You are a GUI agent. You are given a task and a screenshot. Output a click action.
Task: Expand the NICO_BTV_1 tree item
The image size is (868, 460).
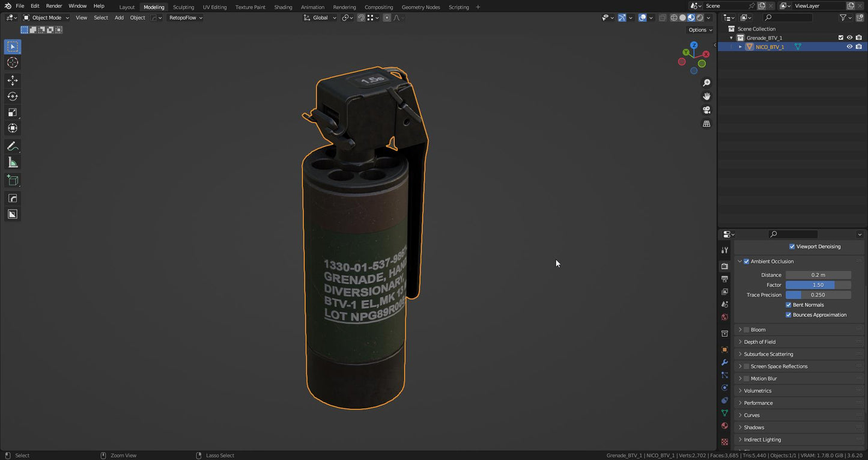click(x=740, y=47)
